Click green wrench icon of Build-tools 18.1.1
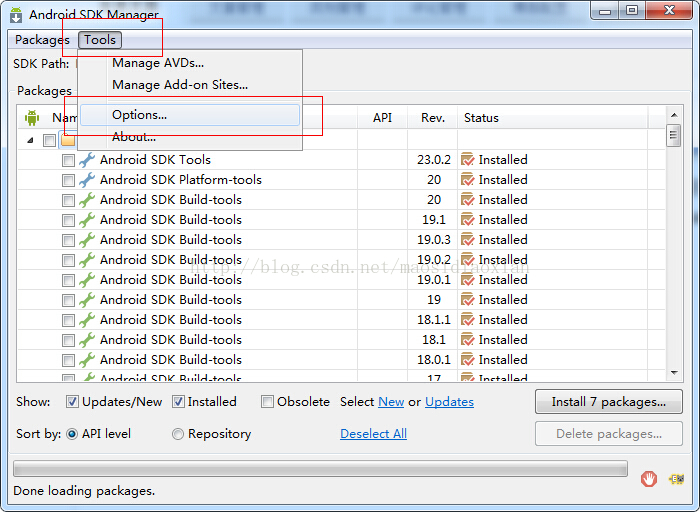The height and width of the screenshot is (512, 700). click(x=87, y=320)
